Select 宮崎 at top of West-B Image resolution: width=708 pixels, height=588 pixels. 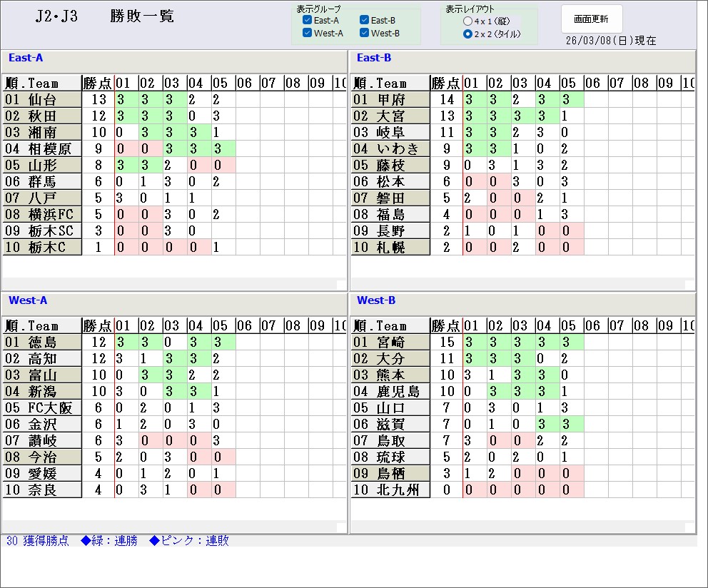391,343
